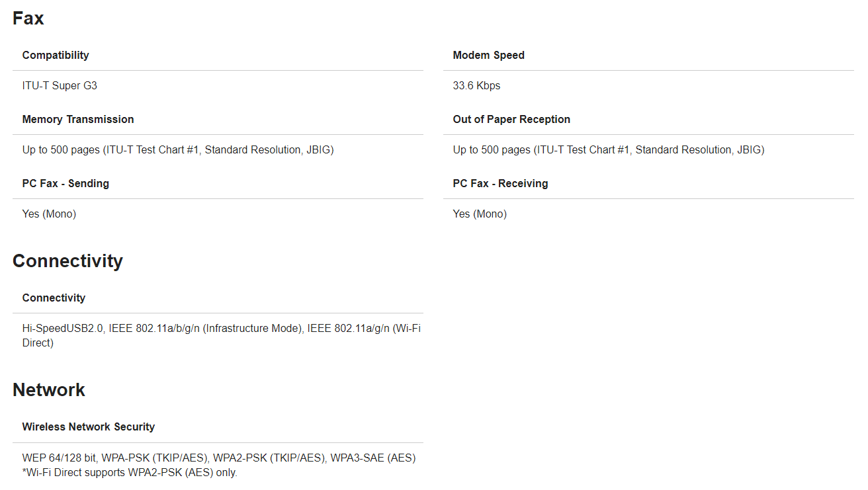Click Yes (Mono) under PC Fax - Sending
868x490 pixels.
click(x=49, y=214)
